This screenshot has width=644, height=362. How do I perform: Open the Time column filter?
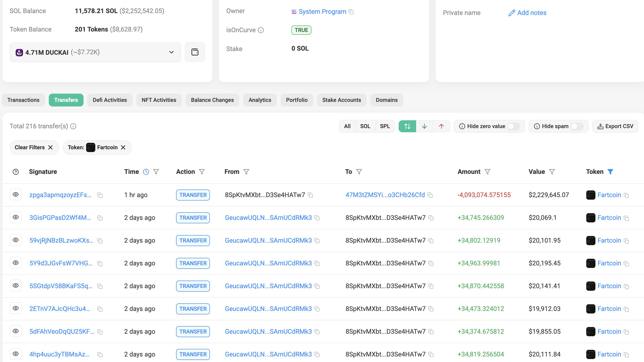tap(156, 172)
